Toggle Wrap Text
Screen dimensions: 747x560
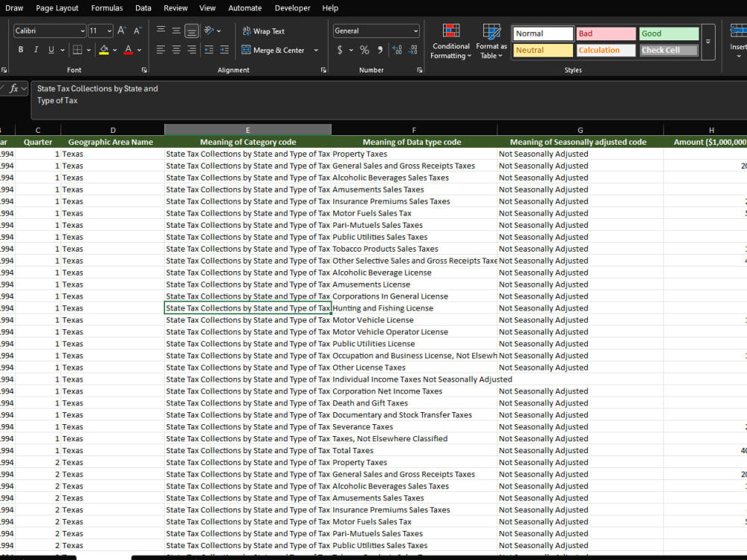[264, 31]
